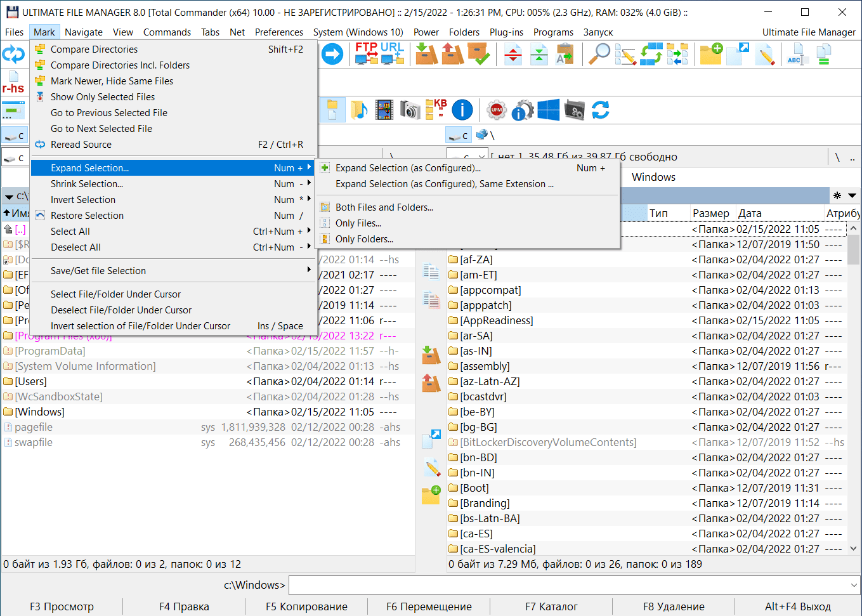Image resolution: width=862 pixels, height=616 pixels.
Task: Click the command line input field
Action: [x=568, y=585]
